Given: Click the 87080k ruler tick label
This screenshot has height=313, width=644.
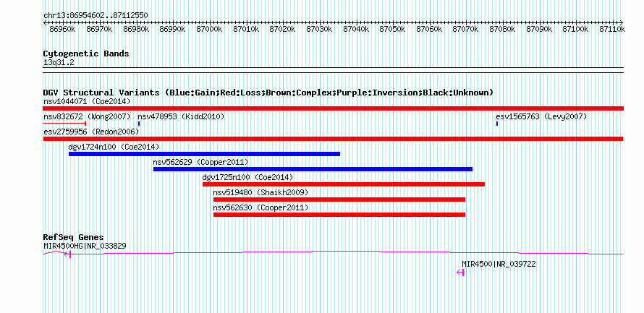Looking at the screenshot, I should pyautogui.click(x=503, y=29).
